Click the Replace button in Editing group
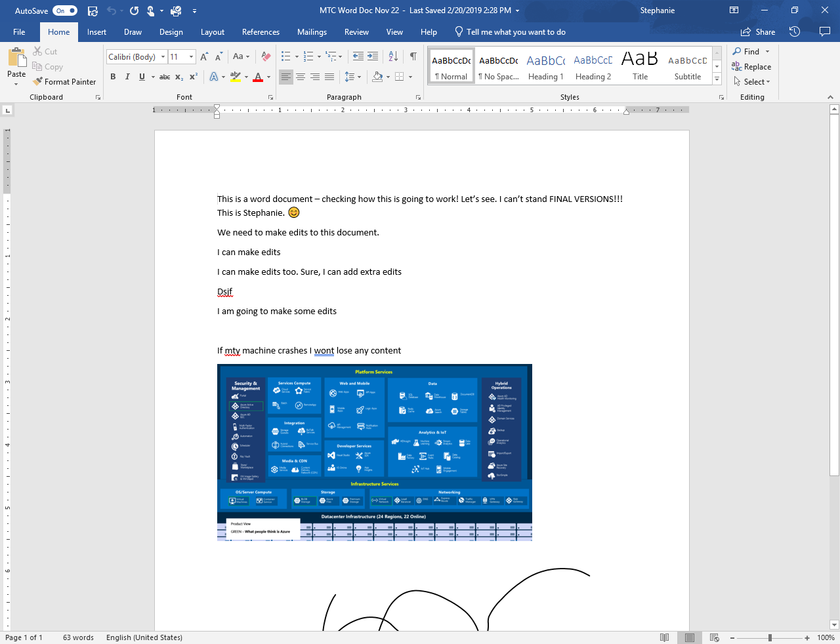Viewport: 840px width, 644px height. click(x=752, y=66)
